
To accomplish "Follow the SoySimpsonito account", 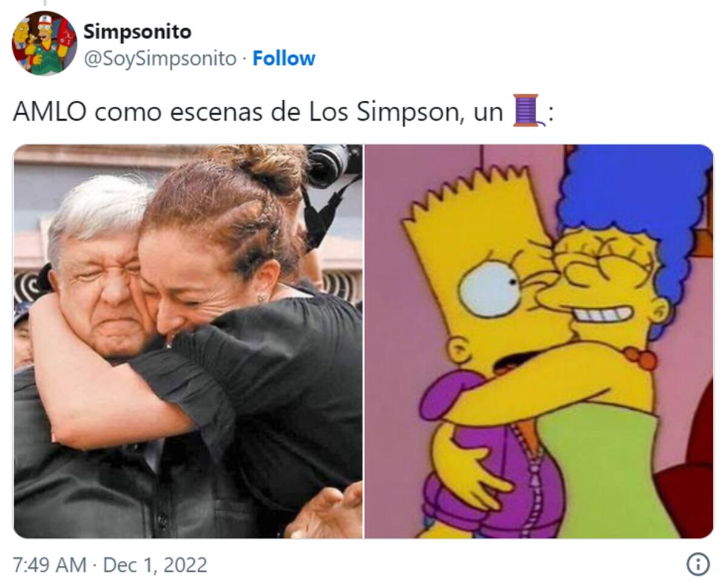I will tap(284, 58).
